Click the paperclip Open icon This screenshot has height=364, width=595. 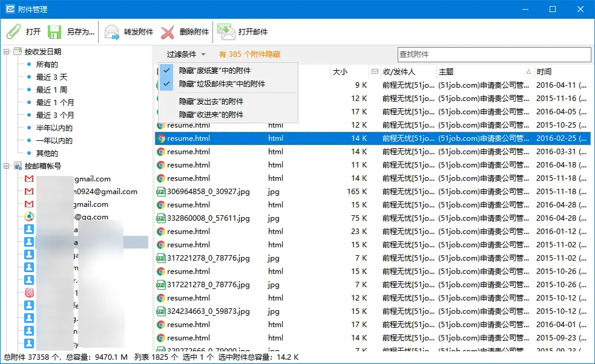14,32
